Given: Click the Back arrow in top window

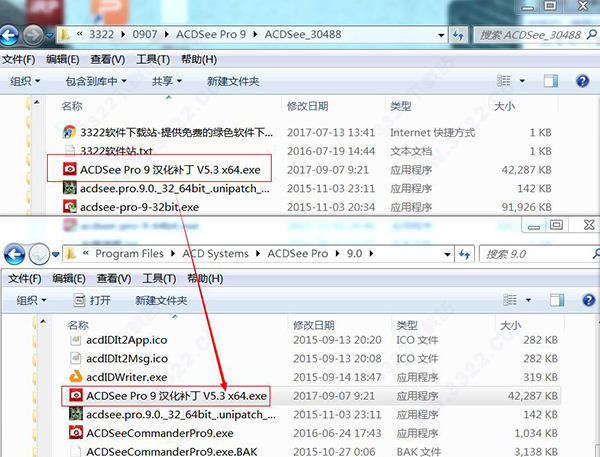Looking at the screenshot, I should pyautogui.click(x=9, y=35).
